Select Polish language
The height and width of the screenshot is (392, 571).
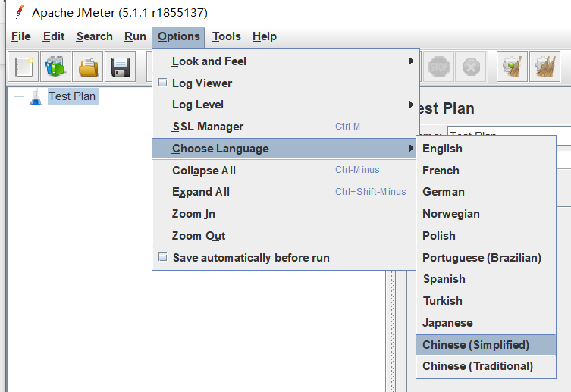(x=486, y=236)
